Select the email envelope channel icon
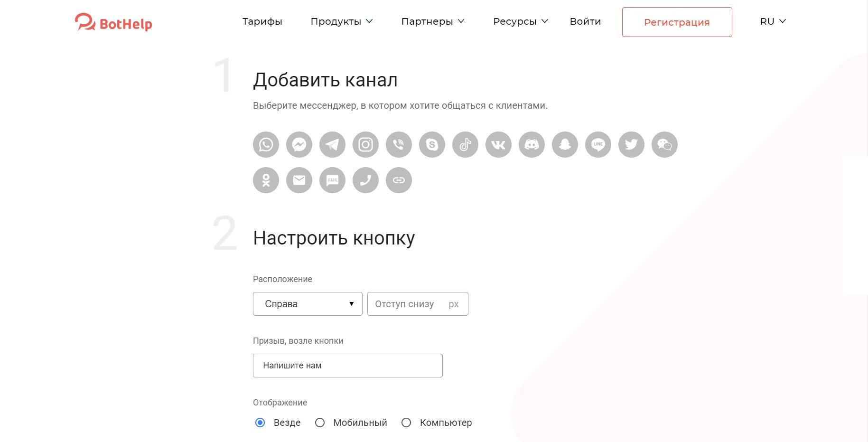Screen dimensions: 868x442 [x=299, y=180]
